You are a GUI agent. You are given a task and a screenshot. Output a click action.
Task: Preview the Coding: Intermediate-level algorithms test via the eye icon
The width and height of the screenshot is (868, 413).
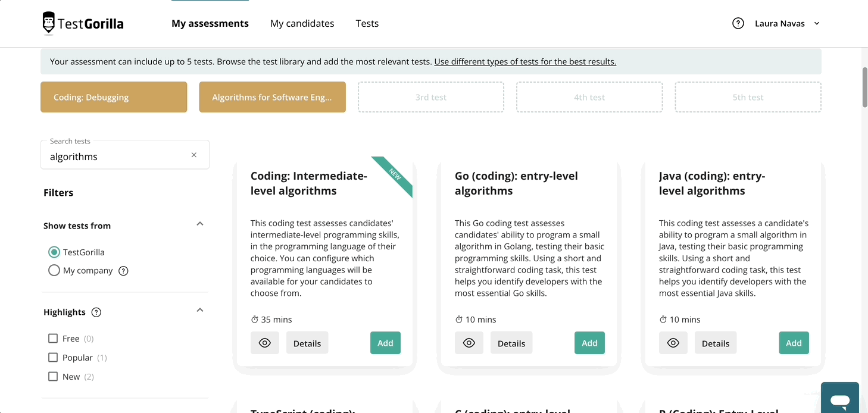click(x=265, y=343)
